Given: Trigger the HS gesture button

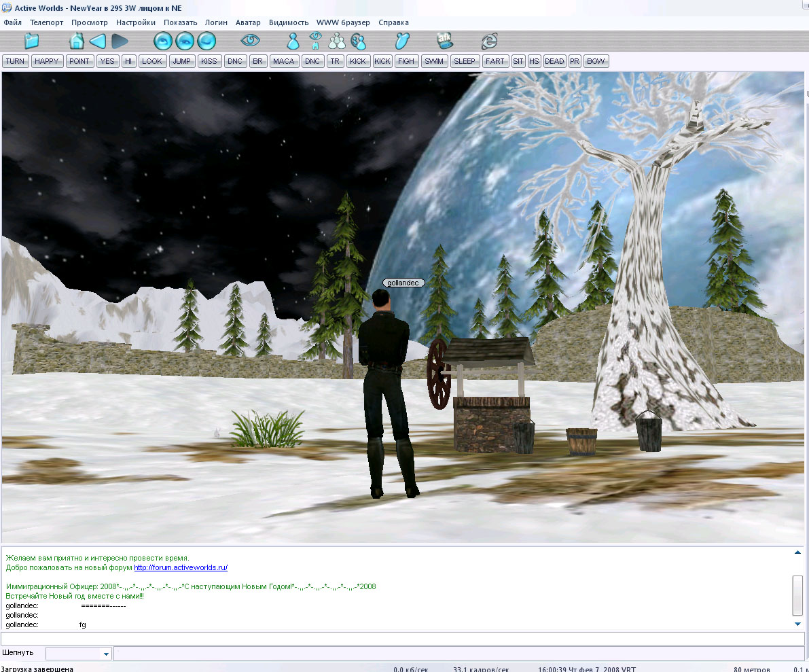Looking at the screenshot, I should [534, 61].
